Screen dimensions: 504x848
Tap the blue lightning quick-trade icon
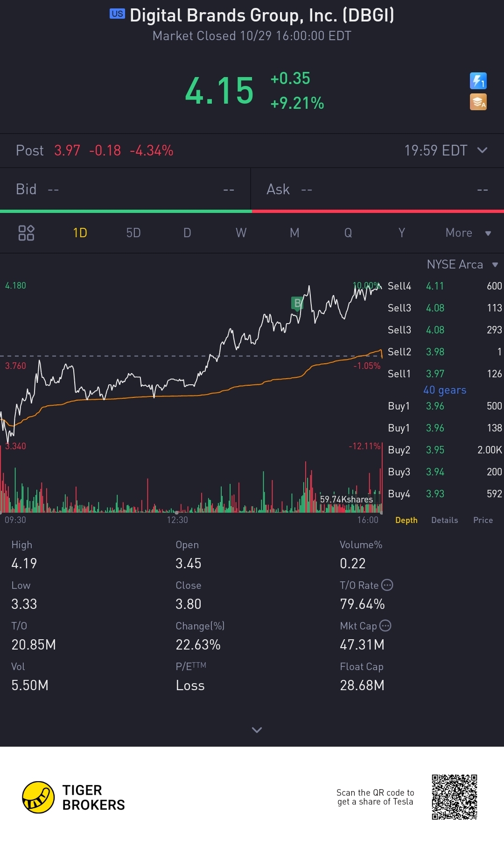[x=478, y=81]
